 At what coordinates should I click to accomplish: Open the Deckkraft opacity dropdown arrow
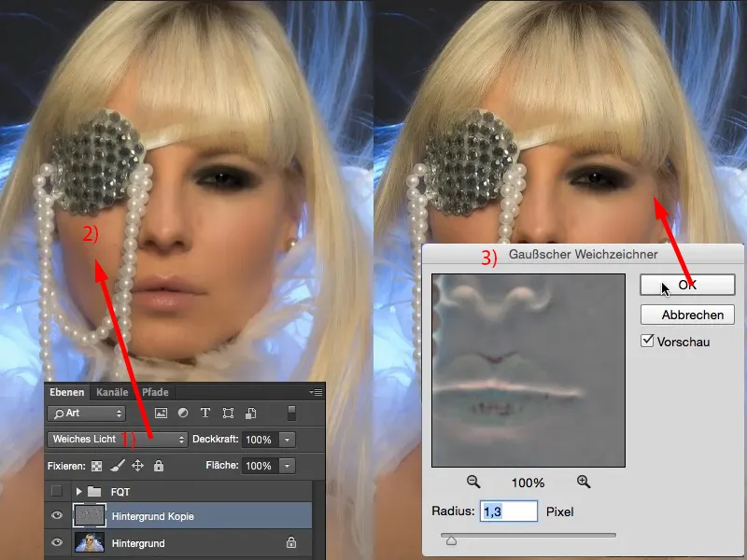pyautogui.click(x=287, y=440)
